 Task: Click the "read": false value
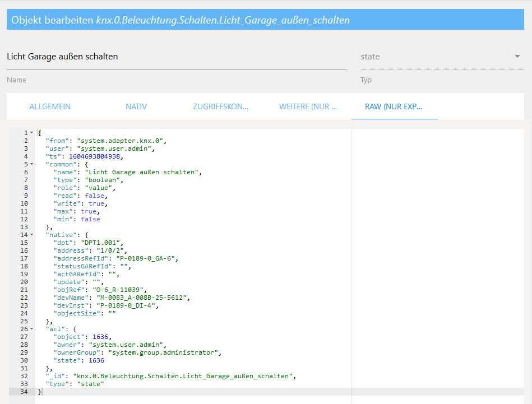coord(94,196)
